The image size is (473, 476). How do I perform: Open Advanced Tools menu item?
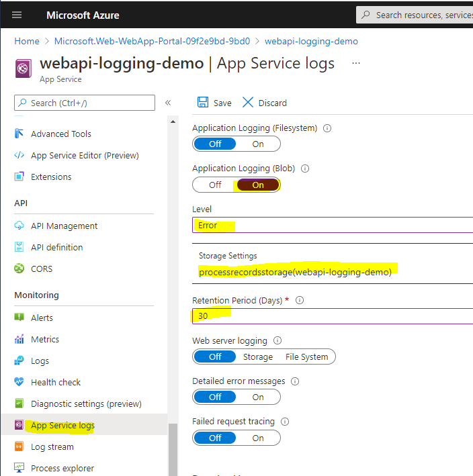click(x=61, y=134)
